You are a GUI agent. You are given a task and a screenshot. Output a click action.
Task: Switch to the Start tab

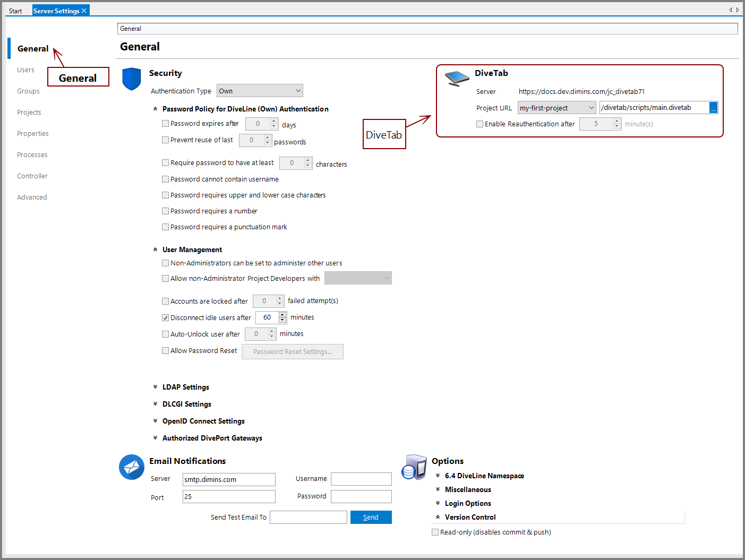pyautogui.click(x=15, y=10)
